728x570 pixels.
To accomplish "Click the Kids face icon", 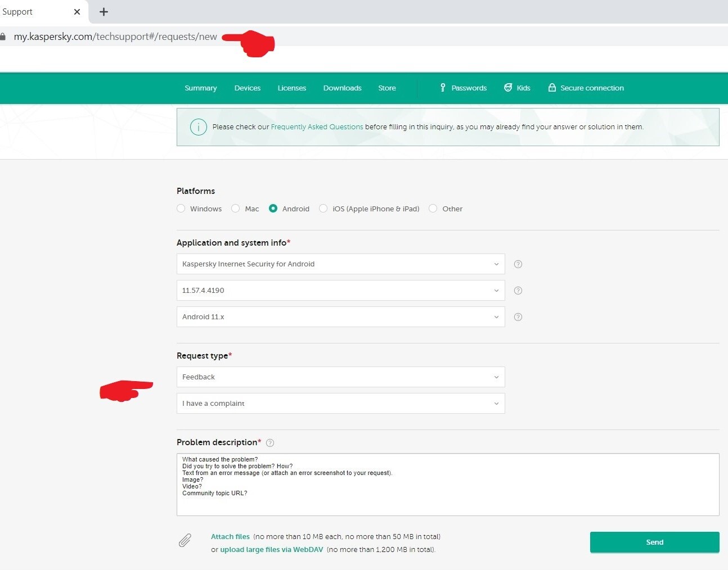I will tap(508, 88).
